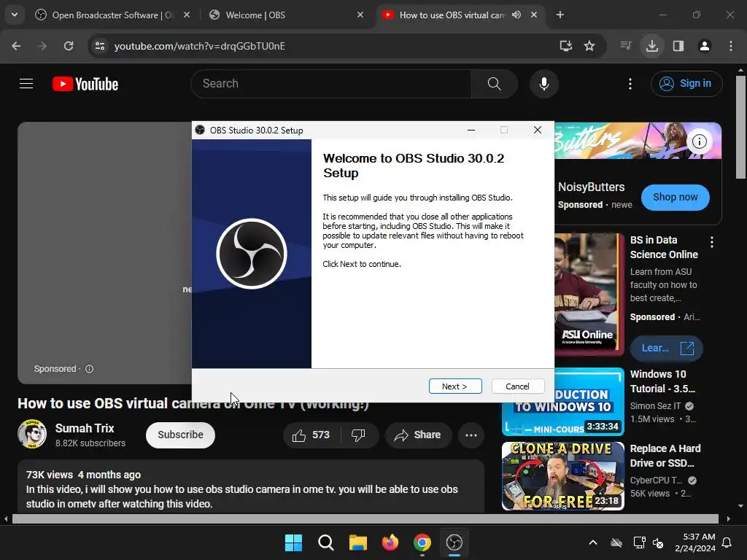Screen dimensions: 747x560
Task: Click the YouTube Search field
Action: [x=331, y=84]
